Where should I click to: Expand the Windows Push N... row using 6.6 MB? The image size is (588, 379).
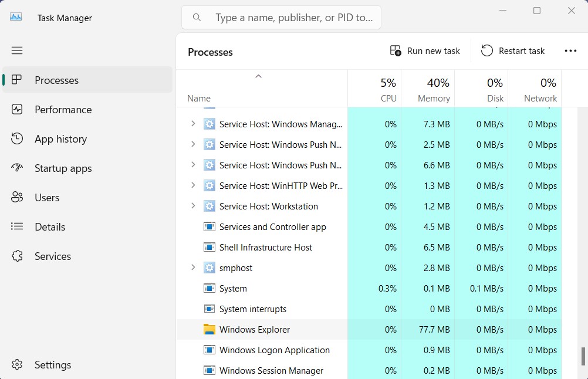click(x=193, y=165)
